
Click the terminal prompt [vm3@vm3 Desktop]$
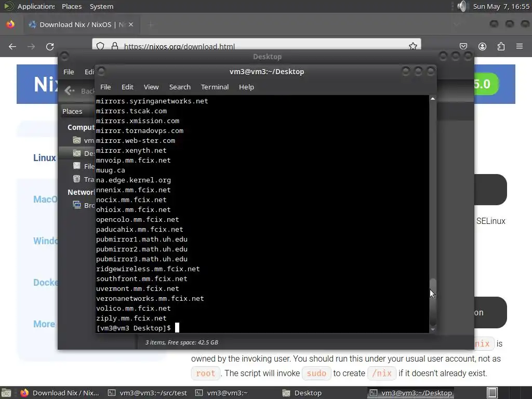click(x=134, y=328)
